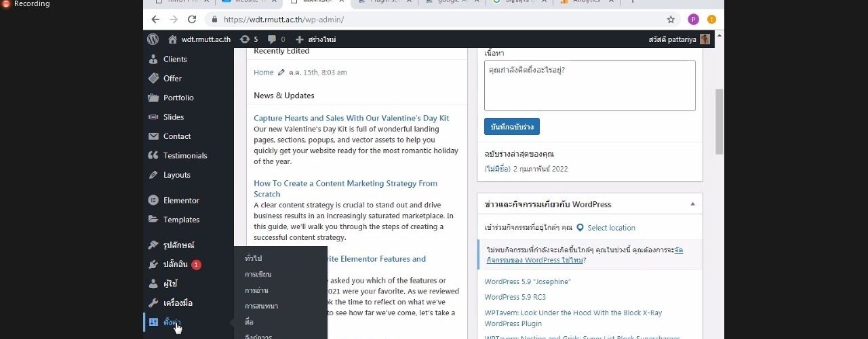Switch to the Plugin browser tab
The width and height of the screenshot is (868, 339).
tap(384, 3)
